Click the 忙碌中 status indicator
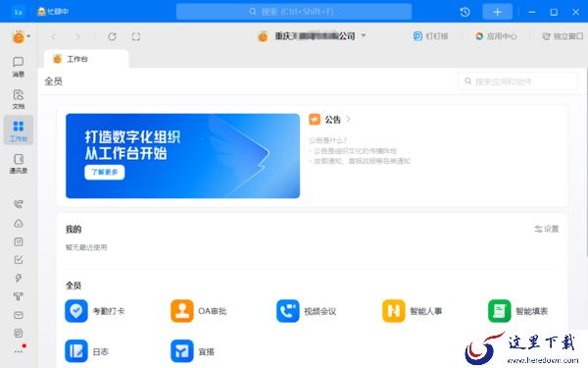 [53, 12]
